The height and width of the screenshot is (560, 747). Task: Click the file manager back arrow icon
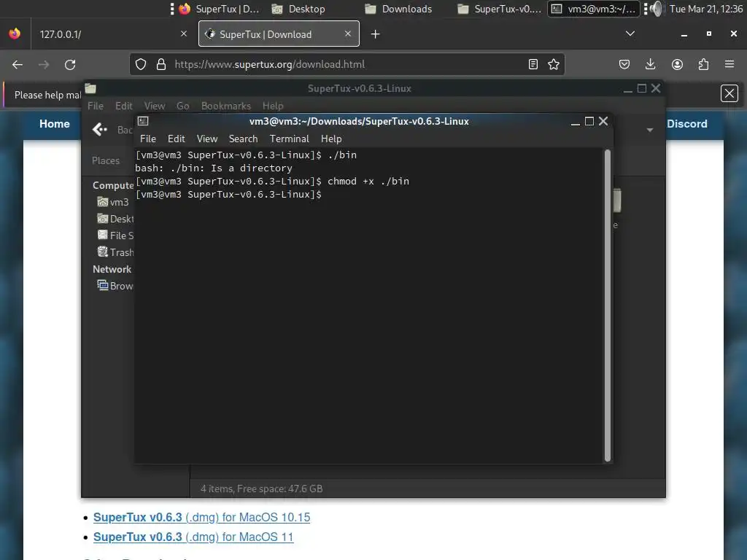click(99, 129)
